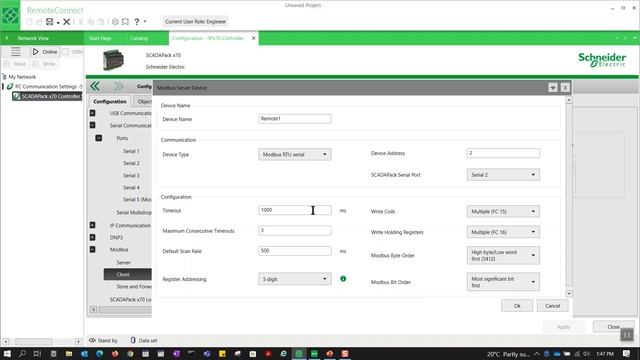Click the Timeout input field
This screenshot has height=360, width=640.
click(295, 210)
